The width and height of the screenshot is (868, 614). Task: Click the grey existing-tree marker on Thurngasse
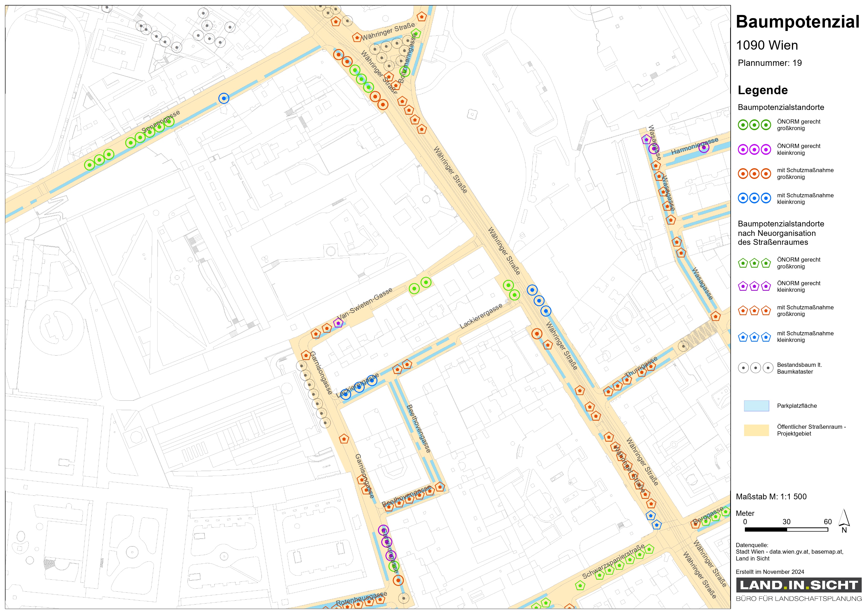(683, 346)
